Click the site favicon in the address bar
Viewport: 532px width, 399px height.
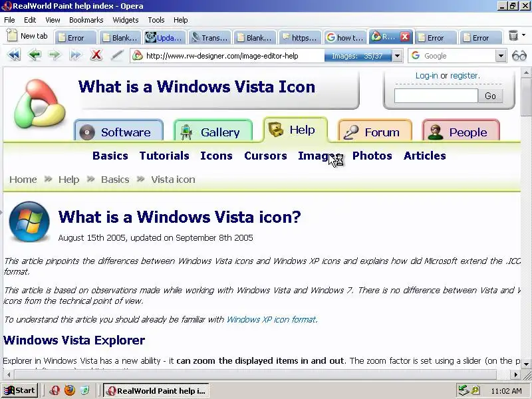point(138,56)
